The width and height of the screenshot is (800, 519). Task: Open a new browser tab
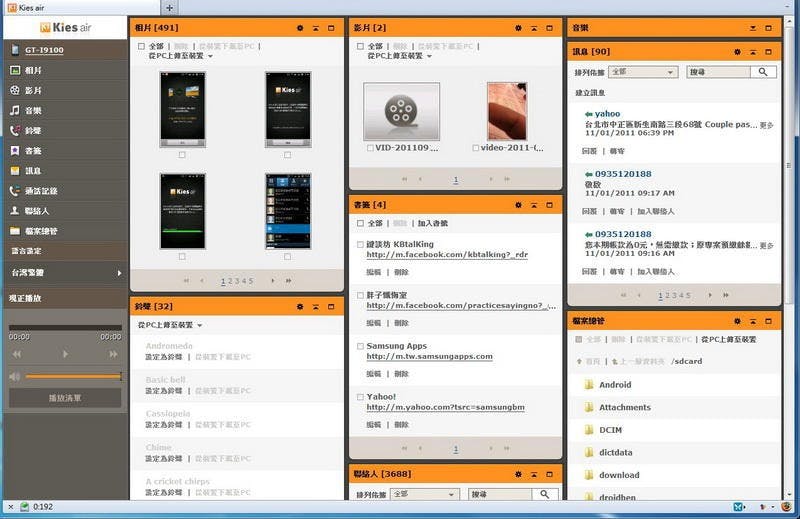(x=169, y=7)
